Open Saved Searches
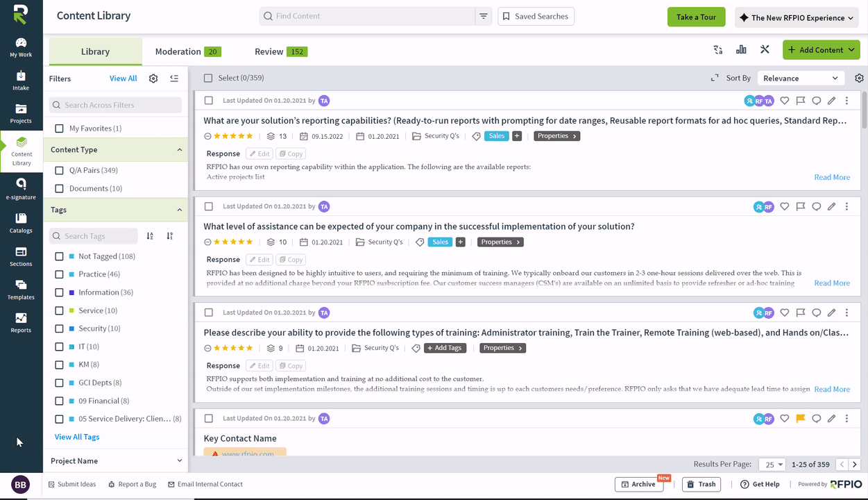The width and height of the screenshot is (868, 500). [x=536, y=16]
